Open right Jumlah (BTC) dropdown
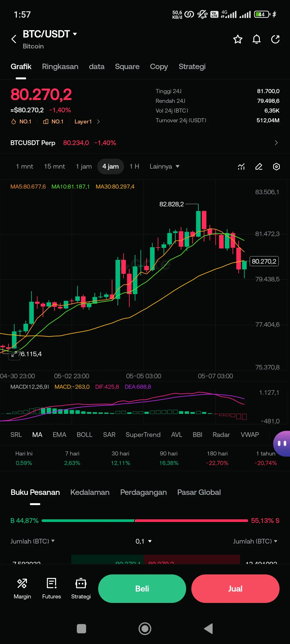The height and width of the screenshot is (644, 290). (x=255, y=541)
